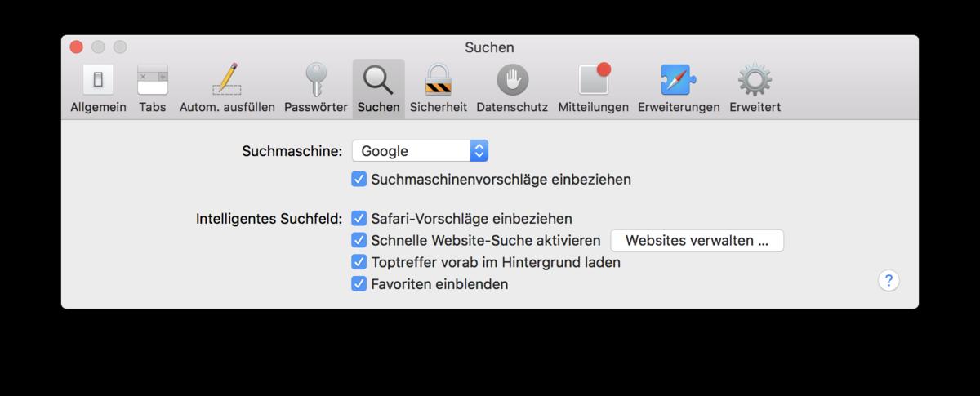This screenshot has height=396, width=980.
Task: Open the Suchmaschine Google dropdown
Action: coord(420,150)
